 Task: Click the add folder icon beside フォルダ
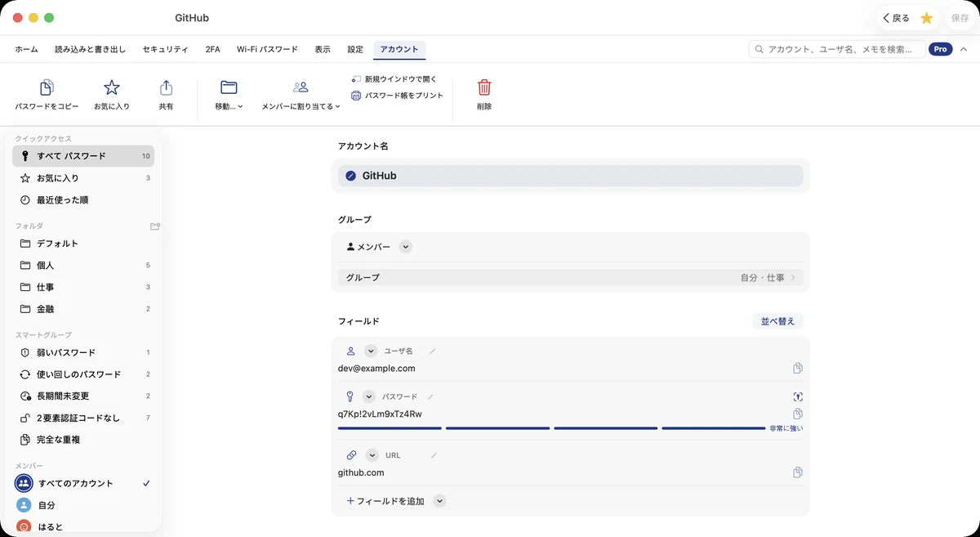point(155,226)
